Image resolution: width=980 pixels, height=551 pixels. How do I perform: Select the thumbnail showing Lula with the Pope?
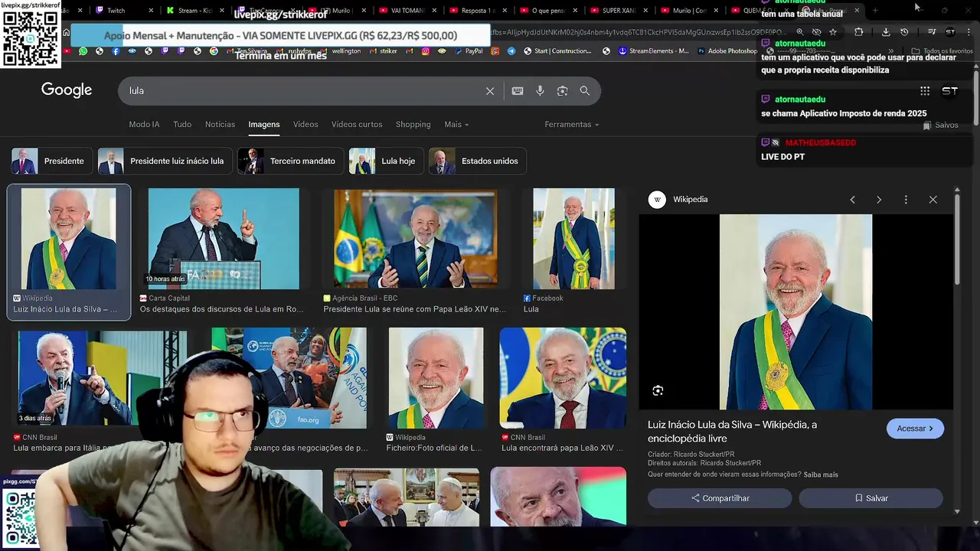(407, 497)
